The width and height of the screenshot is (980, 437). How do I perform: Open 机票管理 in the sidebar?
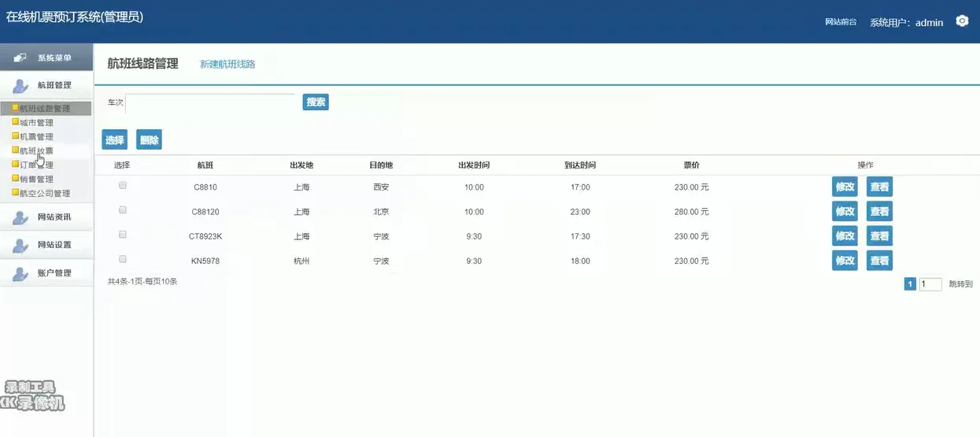click(x=36, y=137)
